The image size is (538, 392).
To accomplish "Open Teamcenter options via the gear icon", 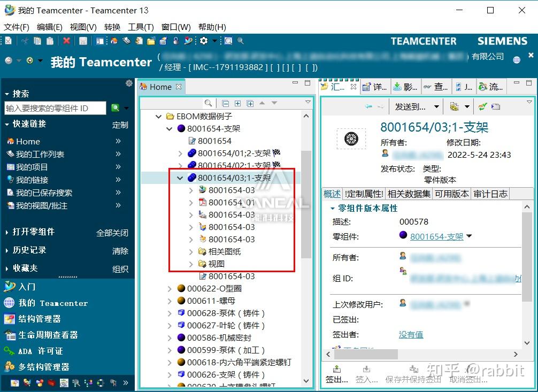I will pyautogui.click(x=203, y=41).
